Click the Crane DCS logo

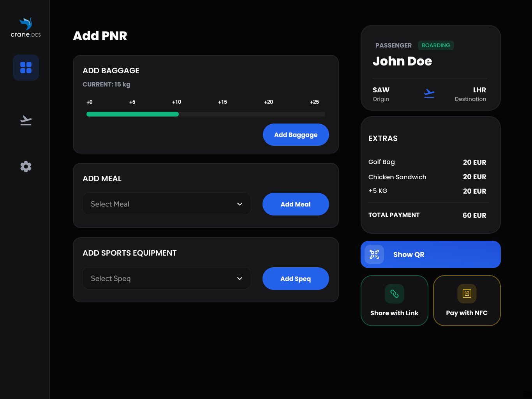(26, 27)
